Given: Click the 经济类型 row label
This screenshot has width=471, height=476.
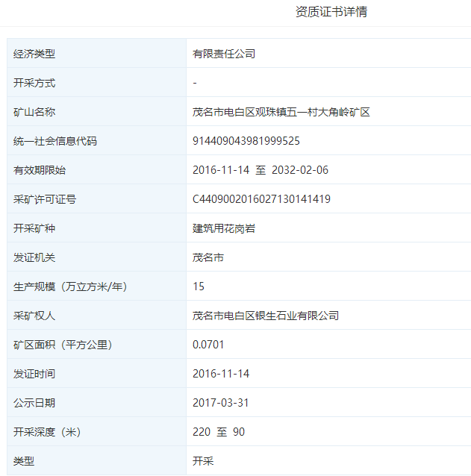Looking at the screenshot, I should click(34, 54).
